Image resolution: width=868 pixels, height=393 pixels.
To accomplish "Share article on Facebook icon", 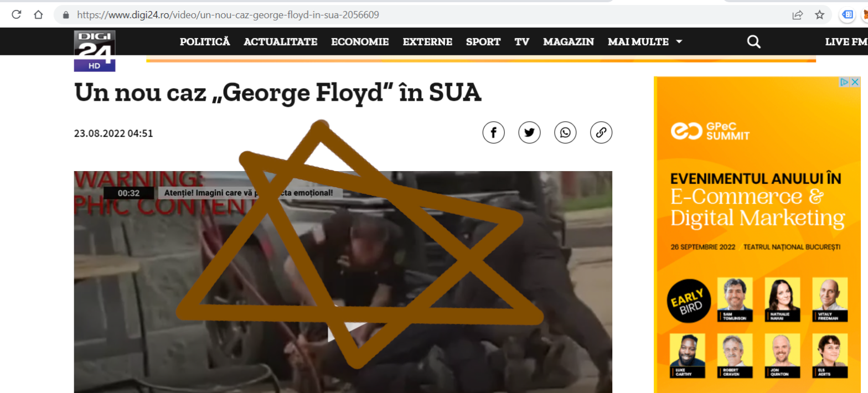I will [493, 133].
